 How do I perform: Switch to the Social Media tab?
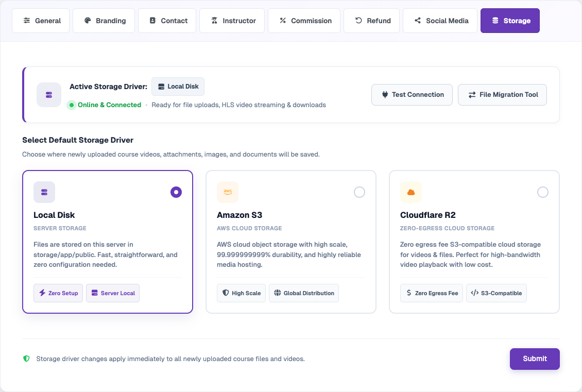click(x=440, y=21)
